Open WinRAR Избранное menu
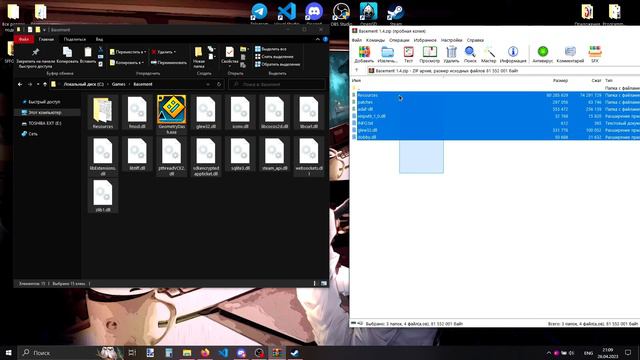This screenshot has width=640, height=360. (425, 40)
